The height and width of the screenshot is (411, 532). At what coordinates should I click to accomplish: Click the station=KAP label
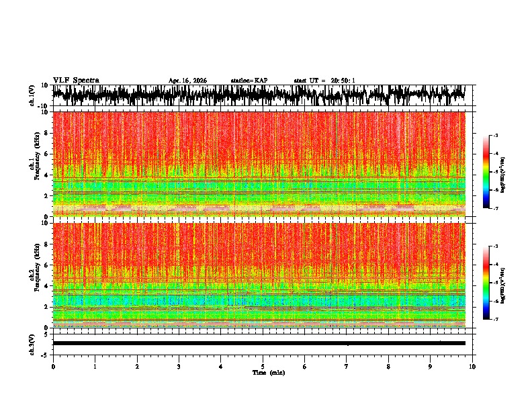click(x=249, y=81)
